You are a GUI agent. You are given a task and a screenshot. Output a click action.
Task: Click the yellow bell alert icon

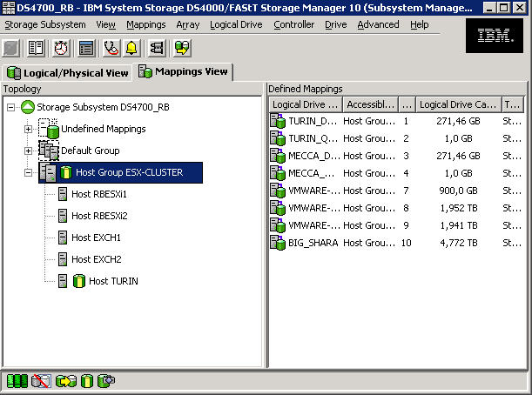(131, 47)
